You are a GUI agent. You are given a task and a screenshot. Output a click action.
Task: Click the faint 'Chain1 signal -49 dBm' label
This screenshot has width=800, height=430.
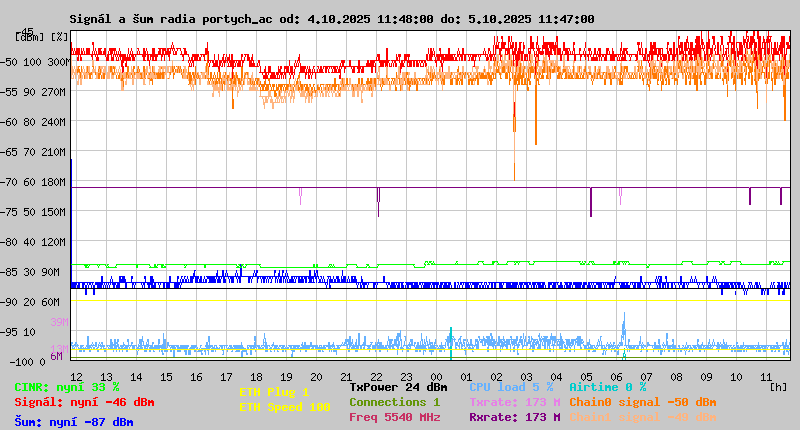click(643, 417)
